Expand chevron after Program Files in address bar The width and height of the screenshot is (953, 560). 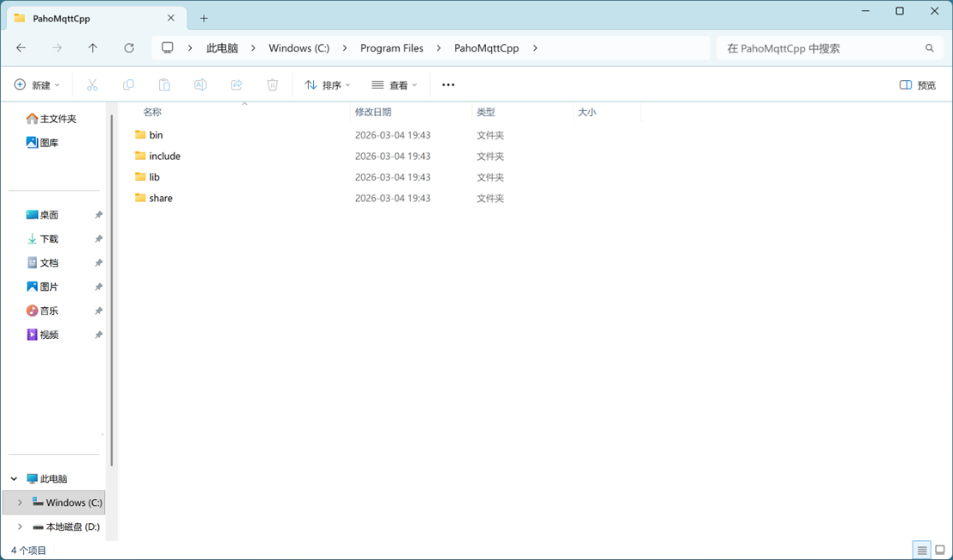click(439, 48)
